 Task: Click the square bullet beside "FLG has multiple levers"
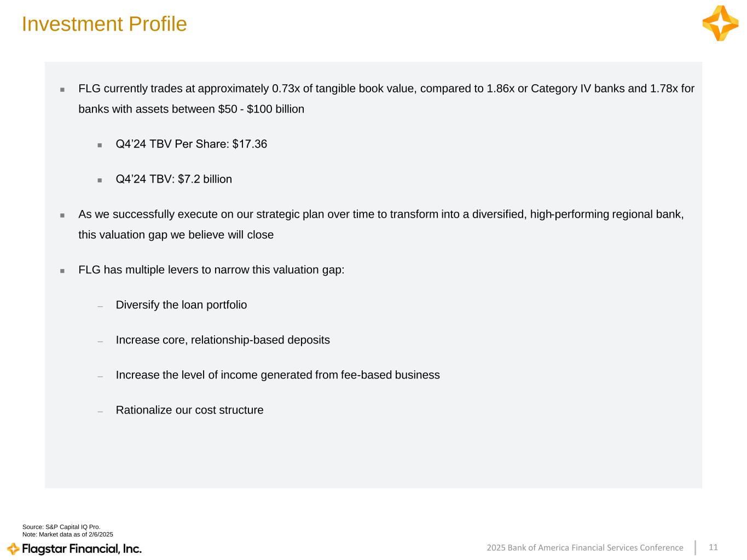62,271
